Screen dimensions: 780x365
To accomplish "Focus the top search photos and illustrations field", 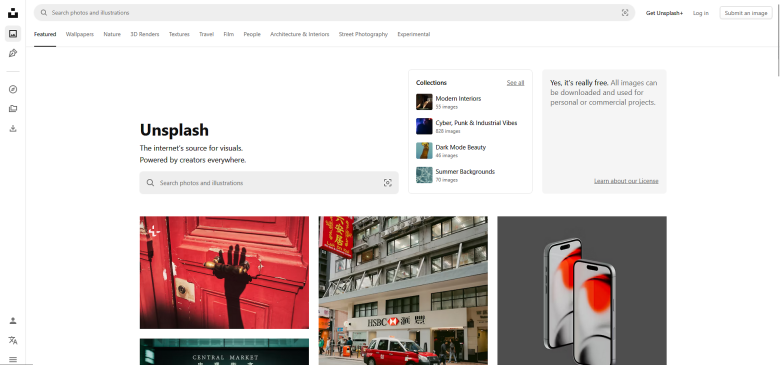I will point(334,13).
